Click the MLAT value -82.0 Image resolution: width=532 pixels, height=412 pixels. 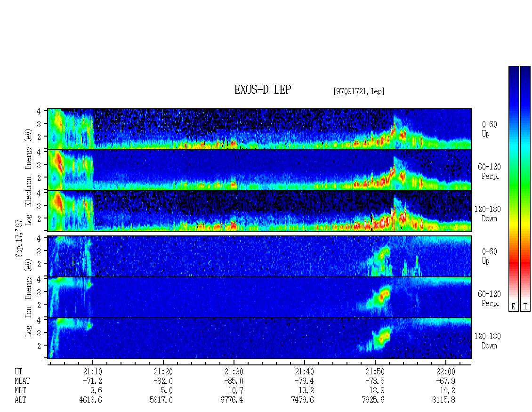tap(163, 381)
